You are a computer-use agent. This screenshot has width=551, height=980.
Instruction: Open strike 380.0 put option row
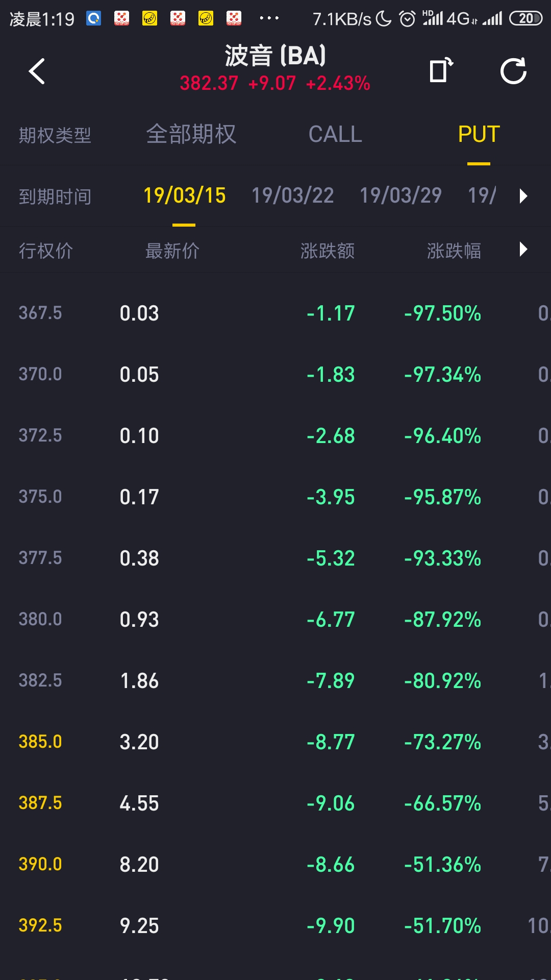click(x=275, y=619)
